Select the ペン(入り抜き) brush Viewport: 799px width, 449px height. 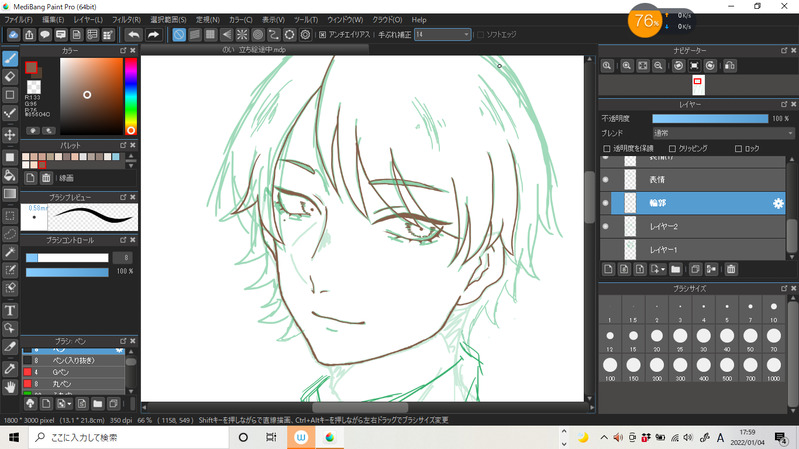[x=73, y=360]
